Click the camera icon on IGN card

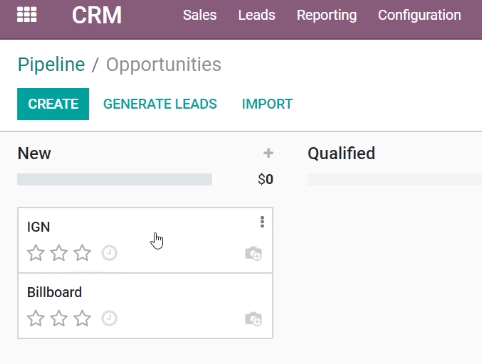pyautogui.click(x=254, y=254)
